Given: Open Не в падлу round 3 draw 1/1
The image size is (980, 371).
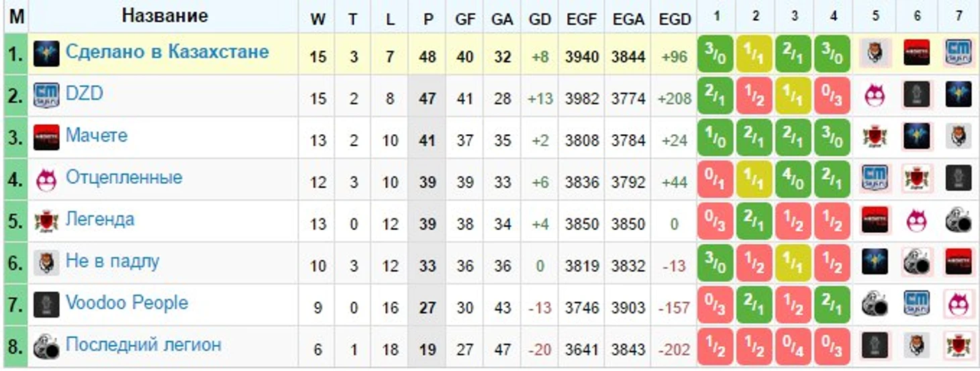Looking at the screenshot, I should pyautogui.click(x=794, y=263).
